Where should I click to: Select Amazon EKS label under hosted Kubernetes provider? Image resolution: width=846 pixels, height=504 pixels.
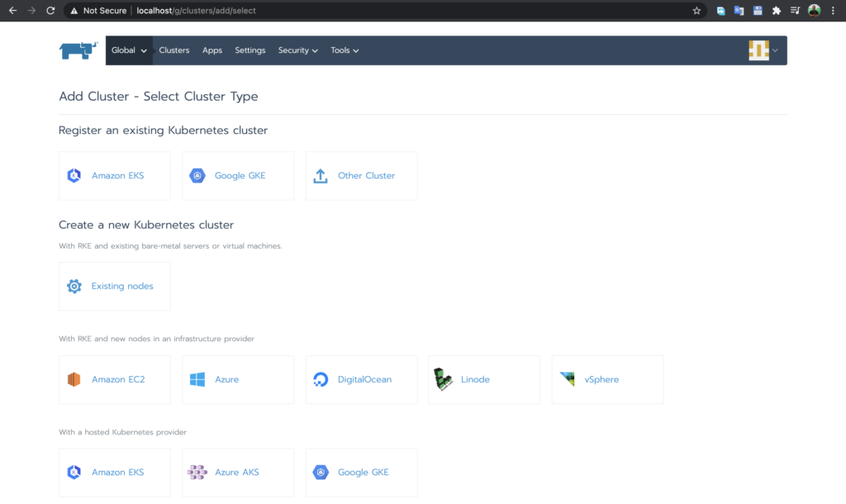(117, 472)
